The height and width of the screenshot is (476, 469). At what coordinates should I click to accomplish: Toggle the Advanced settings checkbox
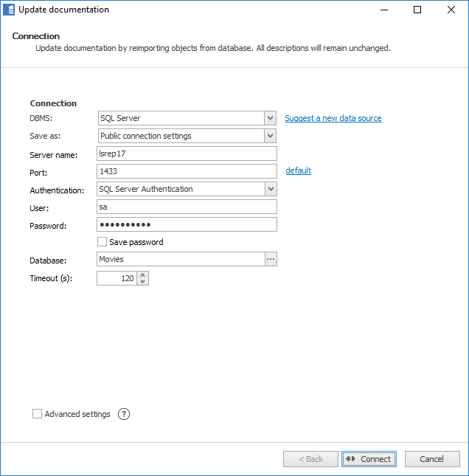coord(38,414)
